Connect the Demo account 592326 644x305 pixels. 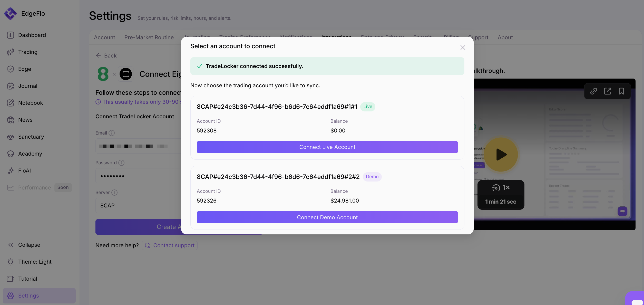[327, 217]
